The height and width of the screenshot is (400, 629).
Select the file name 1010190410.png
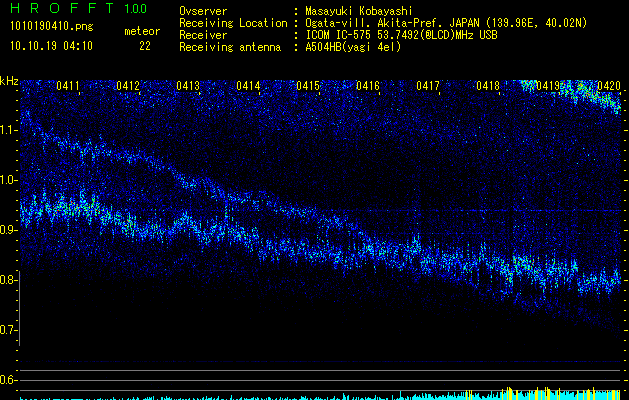tap(52, 27)
